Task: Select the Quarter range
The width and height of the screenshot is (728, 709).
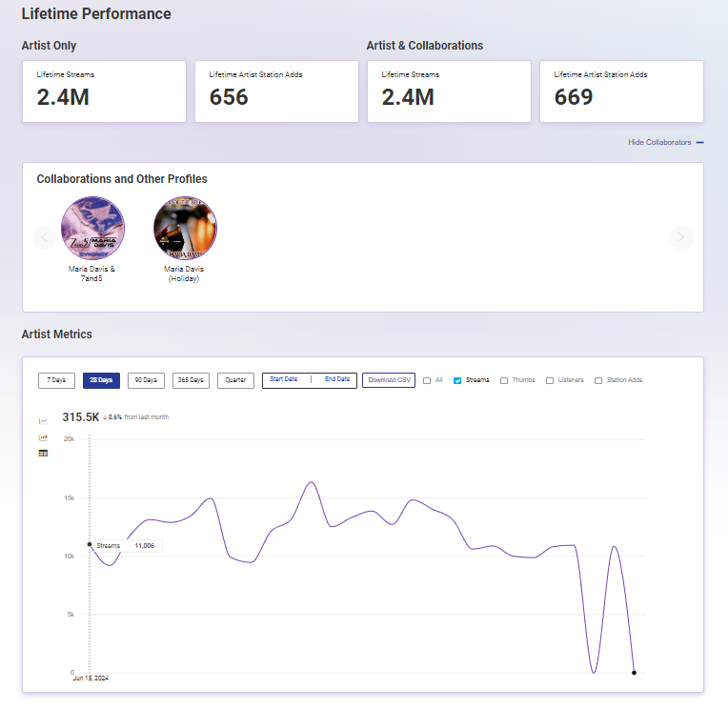Action: [x=235, y=380]
